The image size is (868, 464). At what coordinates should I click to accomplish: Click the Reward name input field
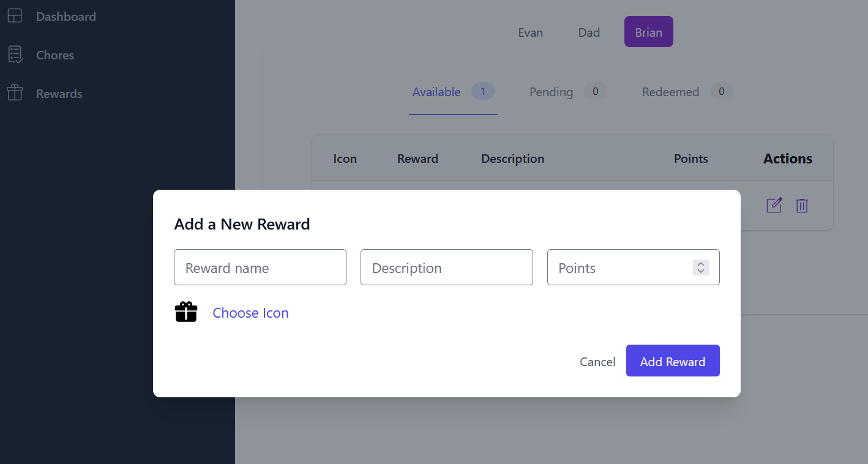pyautogui.click(x=260, y=268)
